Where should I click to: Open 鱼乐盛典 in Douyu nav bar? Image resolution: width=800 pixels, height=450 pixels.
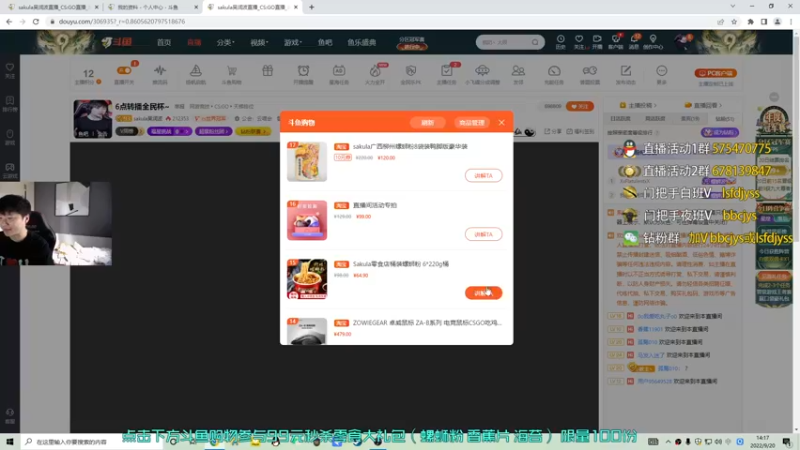(x=362, y=42)
